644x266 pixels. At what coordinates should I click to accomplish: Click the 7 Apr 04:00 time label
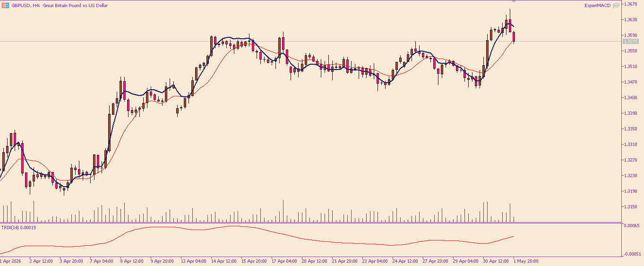click(x=102, y=261)
